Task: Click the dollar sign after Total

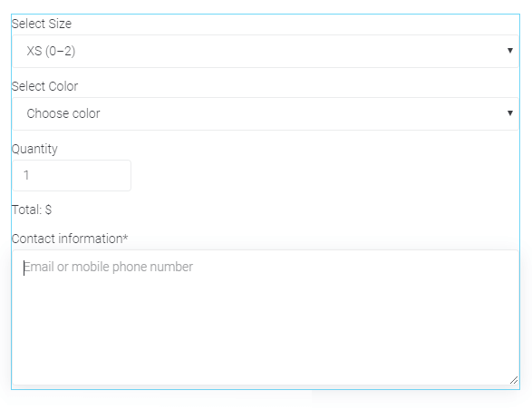Action: click(x=48, y=210)
